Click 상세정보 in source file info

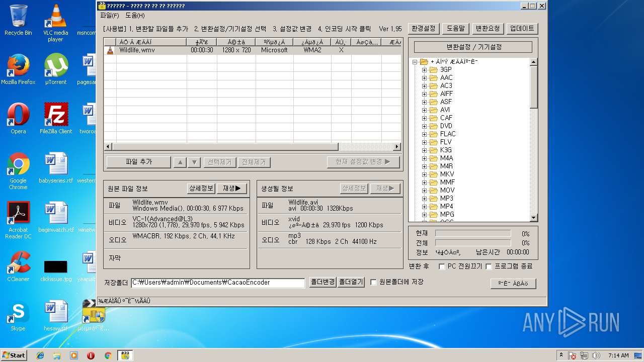tap(201, 189)
